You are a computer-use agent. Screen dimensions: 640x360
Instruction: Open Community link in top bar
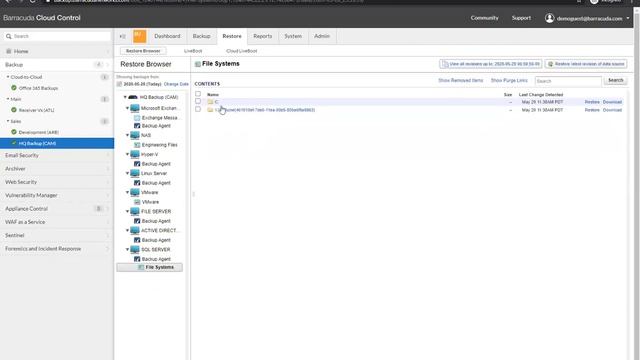pos(484,18)
